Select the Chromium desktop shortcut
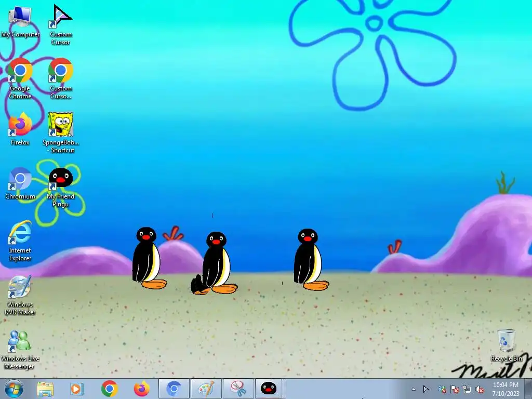 20,183
